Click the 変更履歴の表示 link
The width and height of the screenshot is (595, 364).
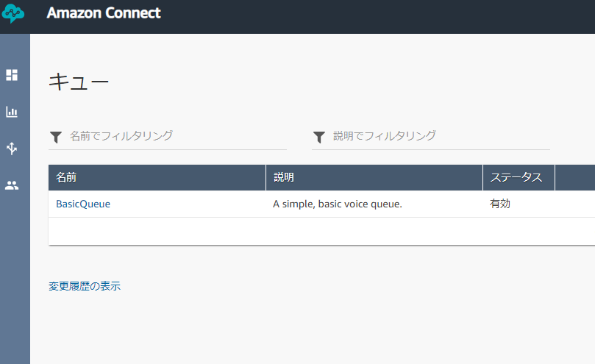pyautogui.click(x=85, y=286)
